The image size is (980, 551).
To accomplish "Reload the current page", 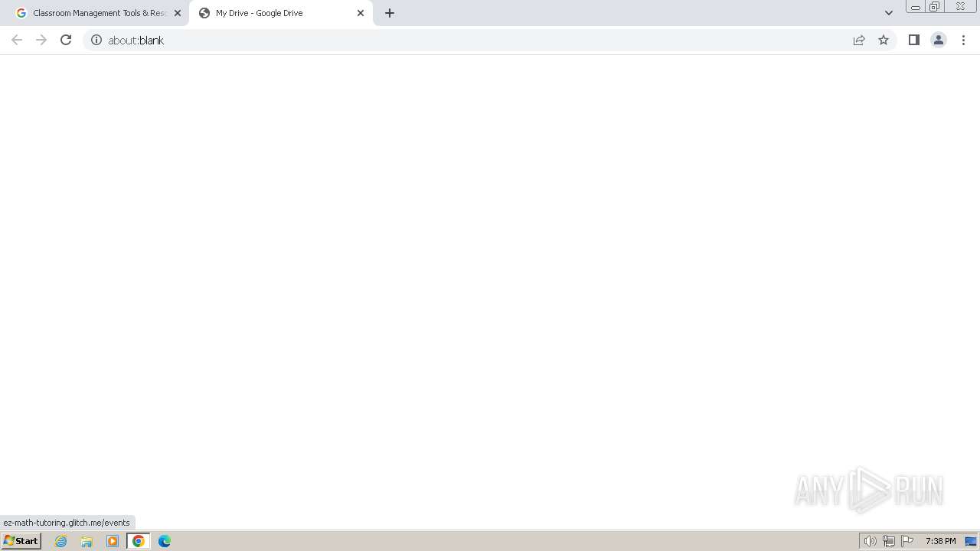I will pyautogui.click(x=66, y=40).
